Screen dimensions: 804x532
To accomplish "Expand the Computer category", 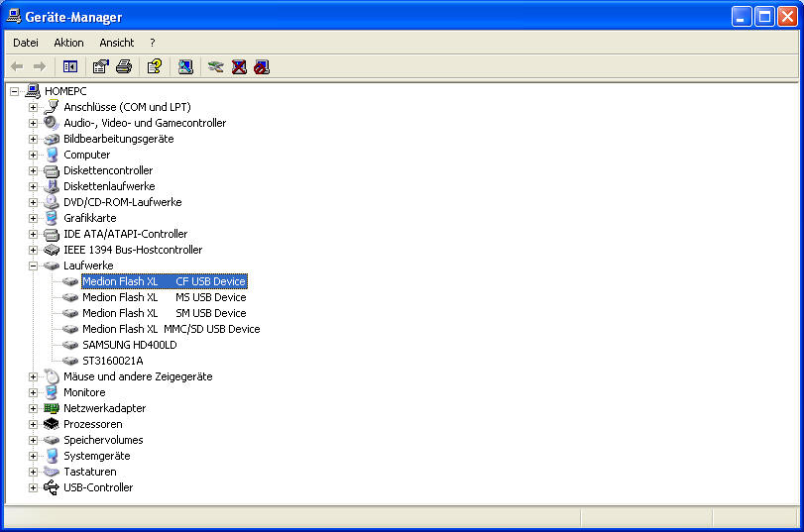I will pos(33,155).
